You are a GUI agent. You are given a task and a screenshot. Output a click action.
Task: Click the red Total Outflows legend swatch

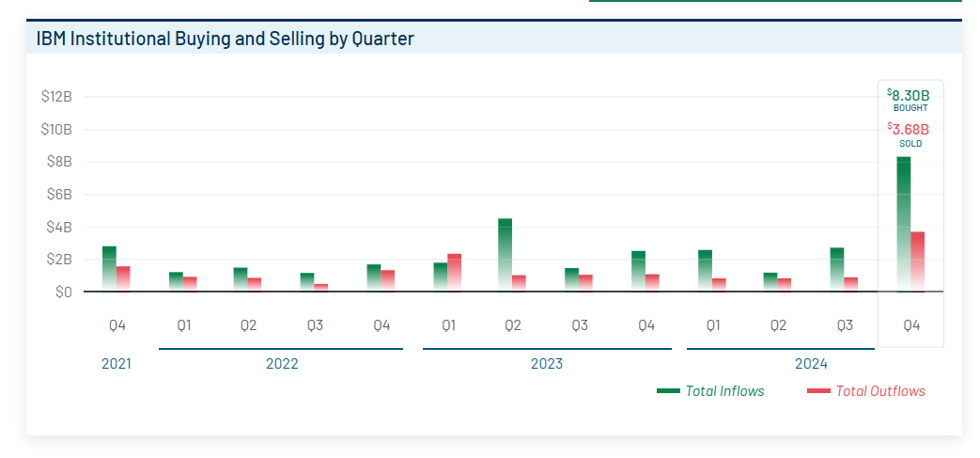click(818, 391)
